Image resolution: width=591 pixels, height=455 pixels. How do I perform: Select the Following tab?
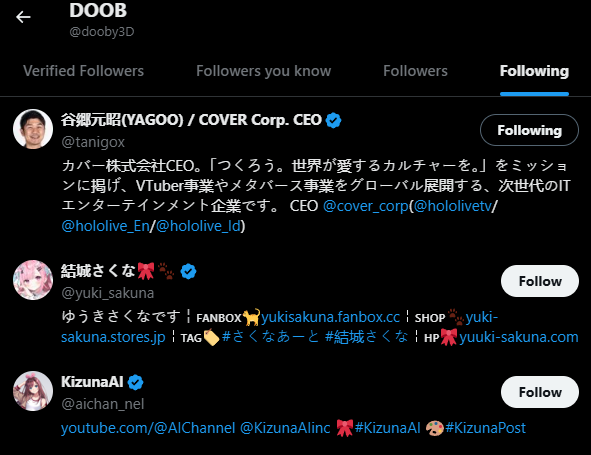pos(534,71)
